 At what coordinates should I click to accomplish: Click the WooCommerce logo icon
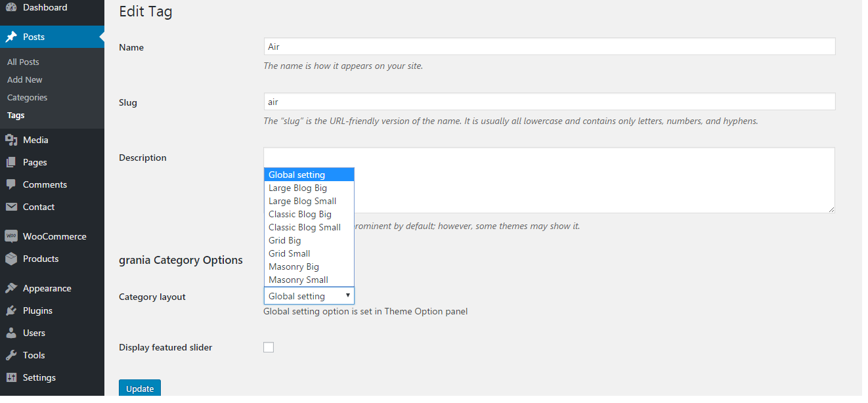[x=11, y=236]
